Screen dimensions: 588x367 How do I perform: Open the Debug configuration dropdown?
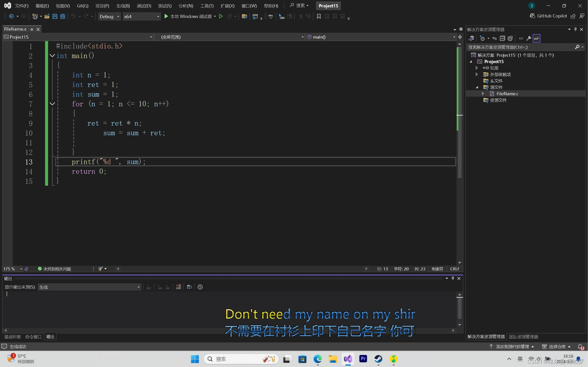coord(109,16)
